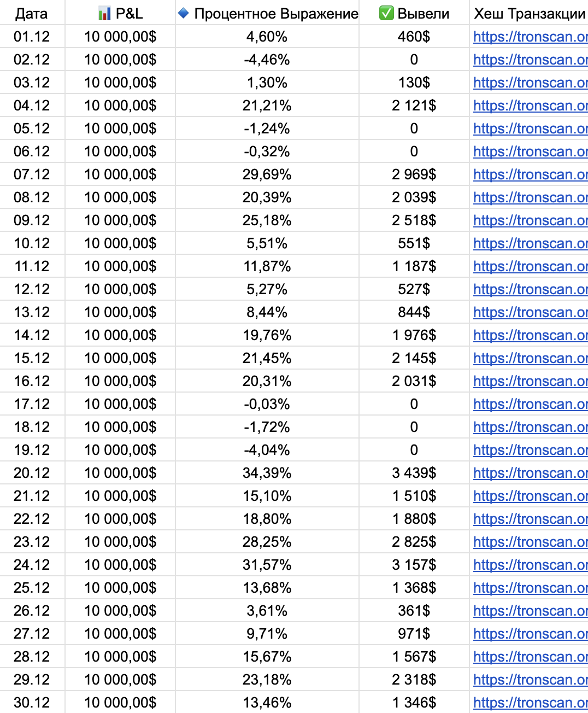Select the 34,39% percentage cell
Viewport: 588px width, 713px height.
pyautogui.click(x=267, y=473)
